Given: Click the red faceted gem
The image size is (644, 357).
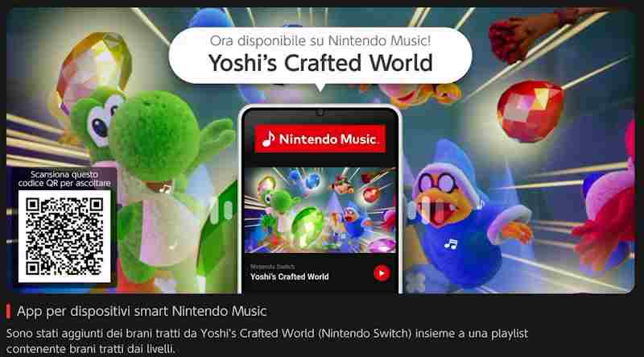Looking at the screenshot, I should pos(530,111).
